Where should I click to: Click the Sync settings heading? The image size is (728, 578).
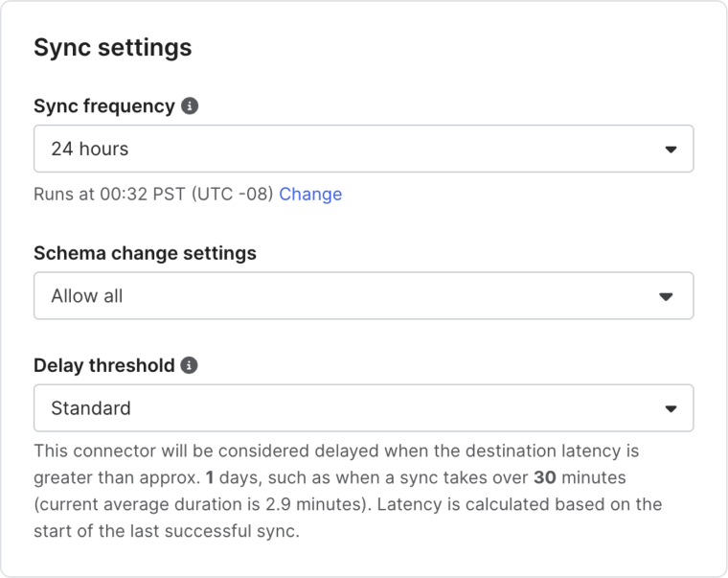(x=113, y=47)
